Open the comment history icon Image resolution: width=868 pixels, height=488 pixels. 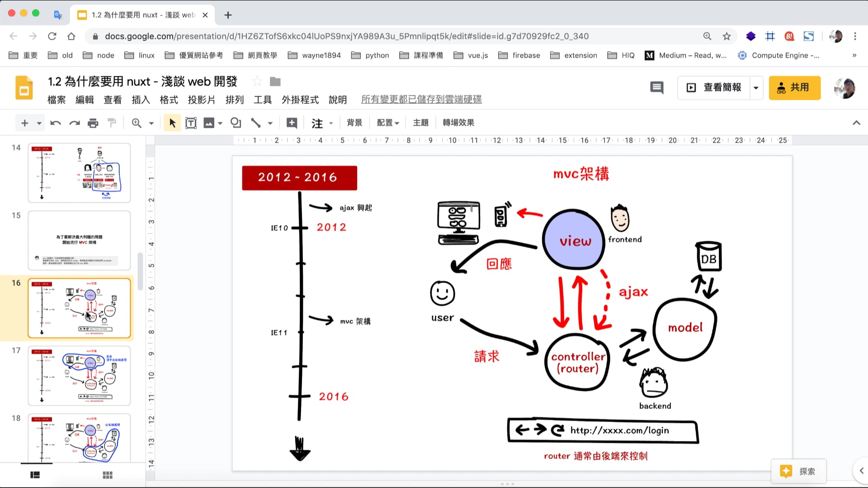click(x=656, y=88)
